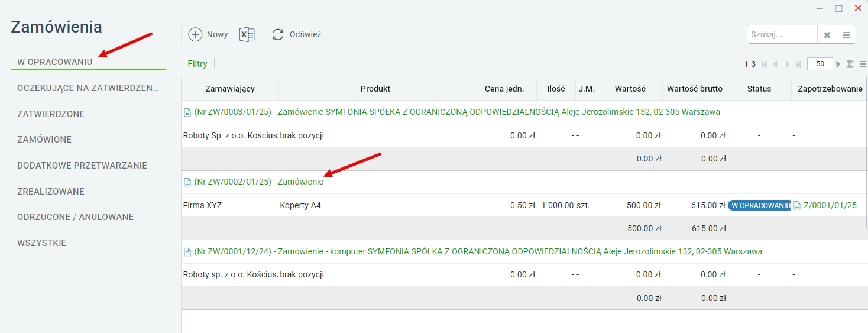Sort by Zapotrzebowanie column header

pos(830,89)
